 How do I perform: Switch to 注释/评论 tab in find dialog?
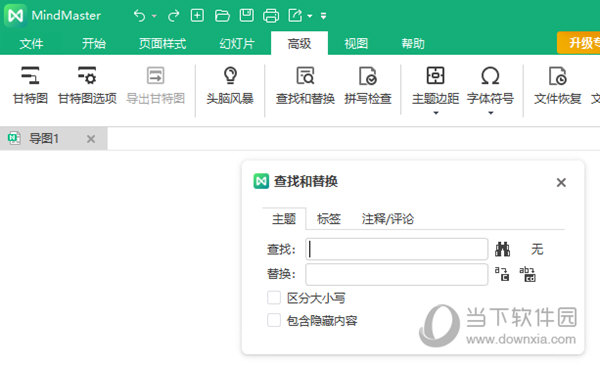388,219
